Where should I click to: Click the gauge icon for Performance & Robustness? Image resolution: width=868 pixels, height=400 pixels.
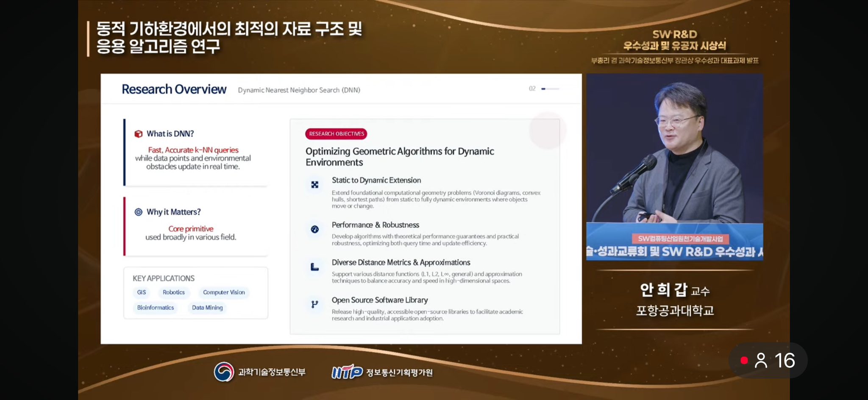tap(314, 229)
